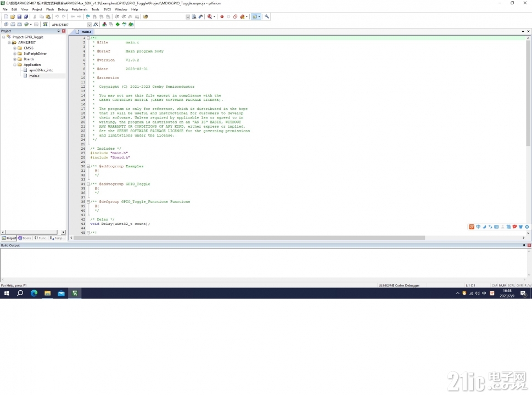Expand the Boards folder
Image resolution: width=532 pixels, height=395 pixels.
click(x=15, y=59)
